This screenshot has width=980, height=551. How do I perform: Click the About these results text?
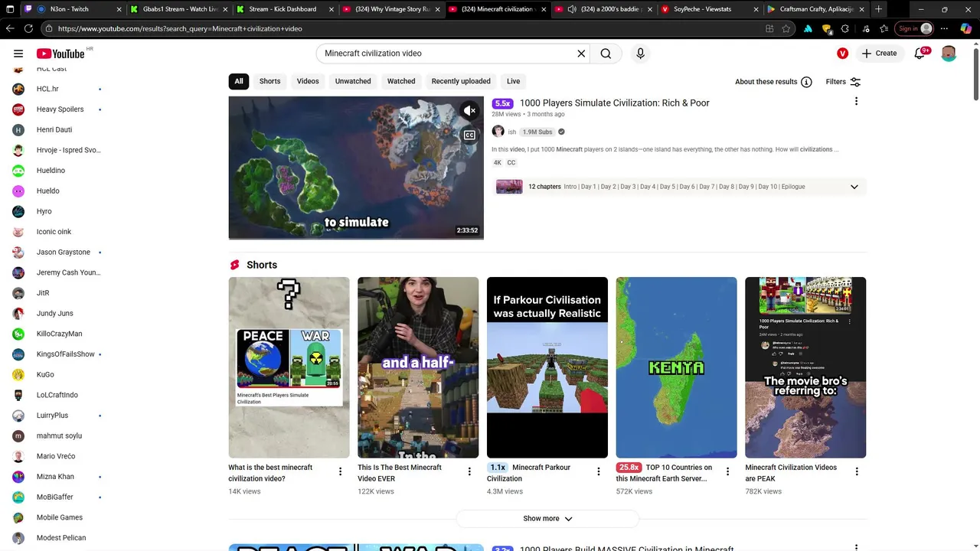tap(766, 82)
